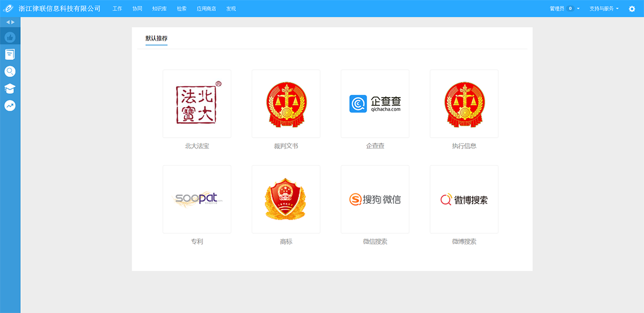Go to the 知识库 menu item
Image resolution: width=644 pixels, height=313 pixels.
159,9
